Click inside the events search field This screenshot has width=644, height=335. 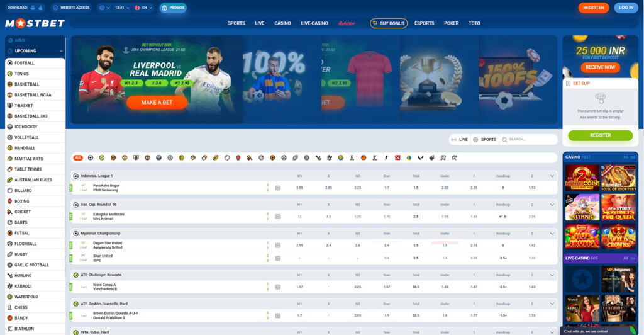[528, 139]
